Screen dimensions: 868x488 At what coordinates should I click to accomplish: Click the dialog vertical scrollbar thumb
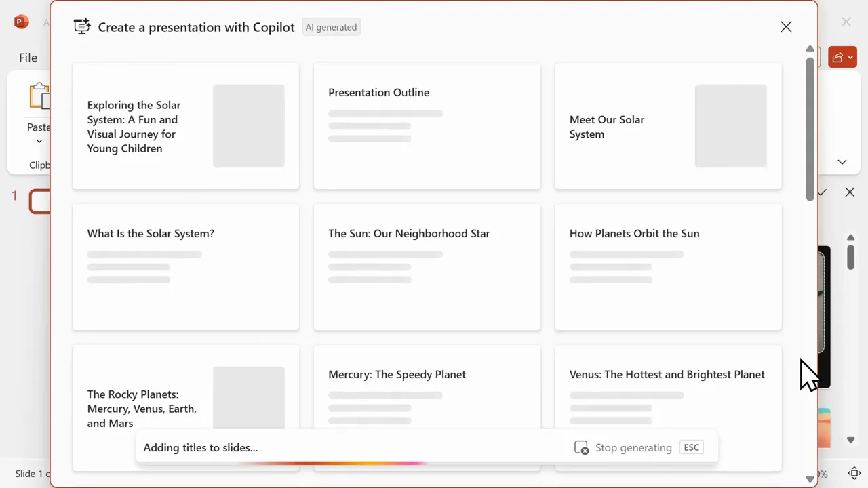(x=810, y=129)
